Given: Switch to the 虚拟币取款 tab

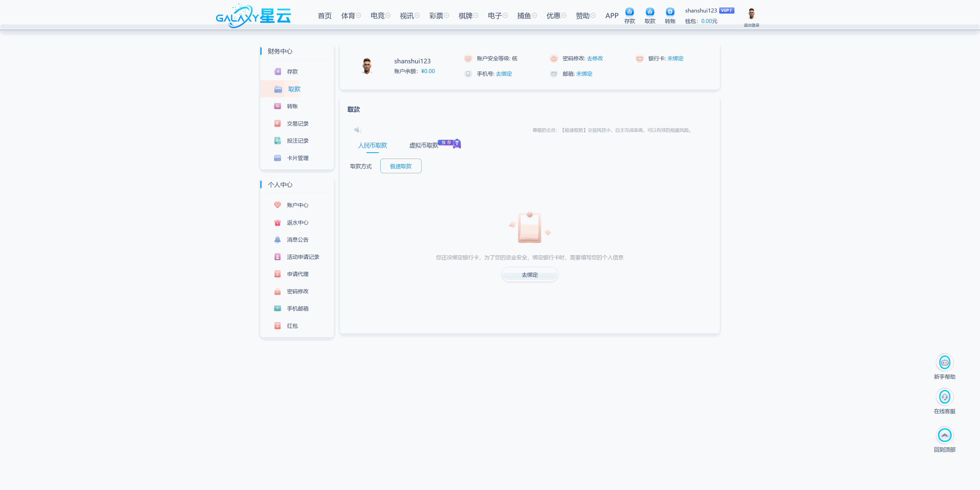Looking at the screenshot, I should (423, 145).
